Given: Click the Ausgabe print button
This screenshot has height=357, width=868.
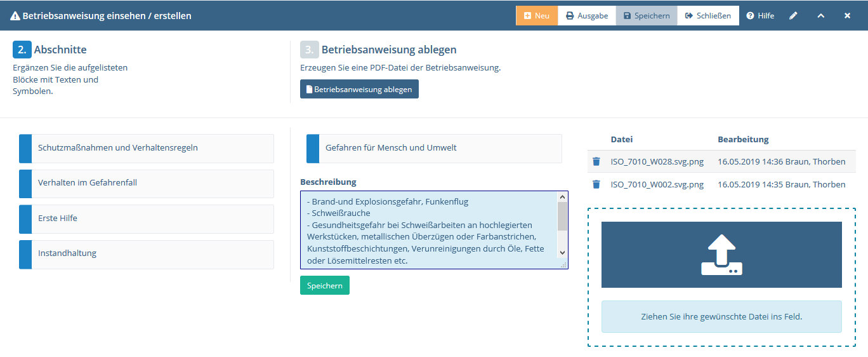Looking at the screenshot, I should tap(587, 16).
